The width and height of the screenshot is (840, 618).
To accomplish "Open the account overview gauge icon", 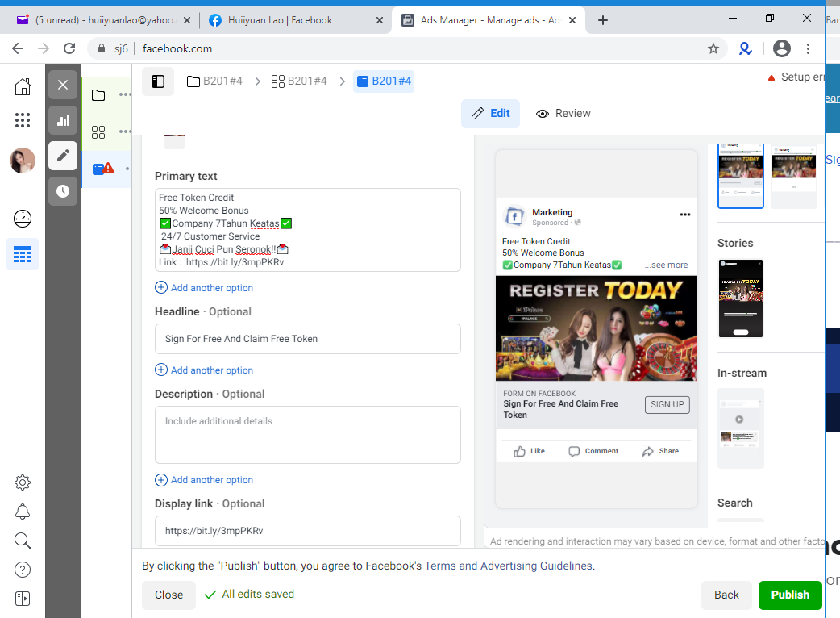I will click(23, 218).
